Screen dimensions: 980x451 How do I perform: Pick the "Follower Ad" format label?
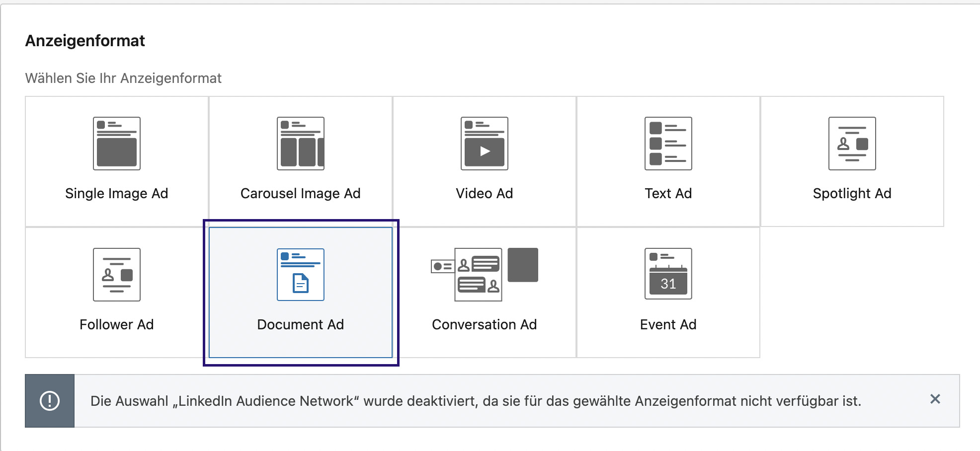pyautogui.click(x=117, y=324)
